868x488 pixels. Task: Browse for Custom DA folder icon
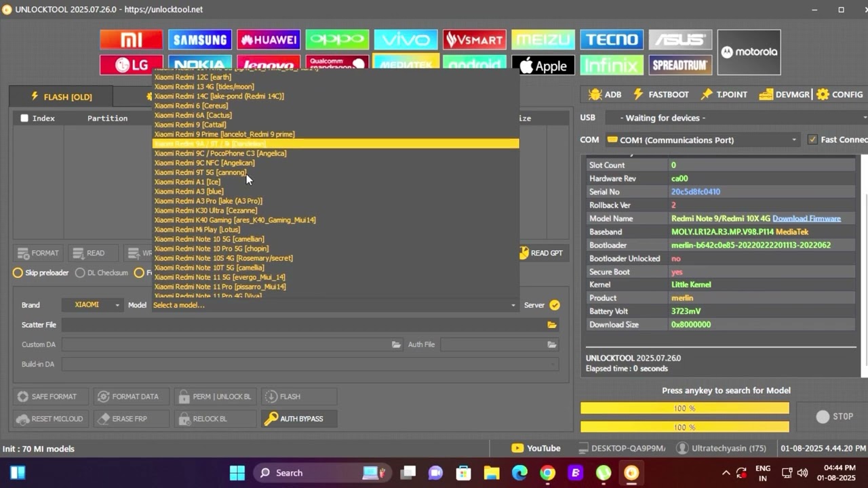tap(396, 344)
